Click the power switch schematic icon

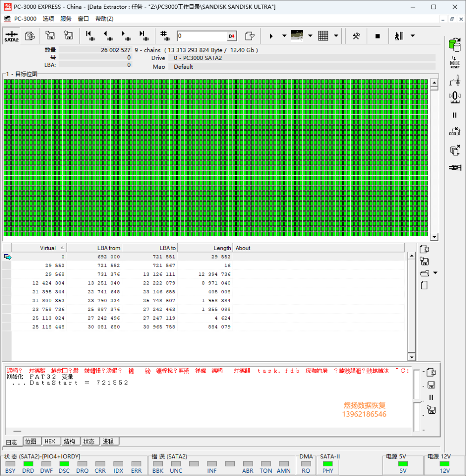[455, 80]
